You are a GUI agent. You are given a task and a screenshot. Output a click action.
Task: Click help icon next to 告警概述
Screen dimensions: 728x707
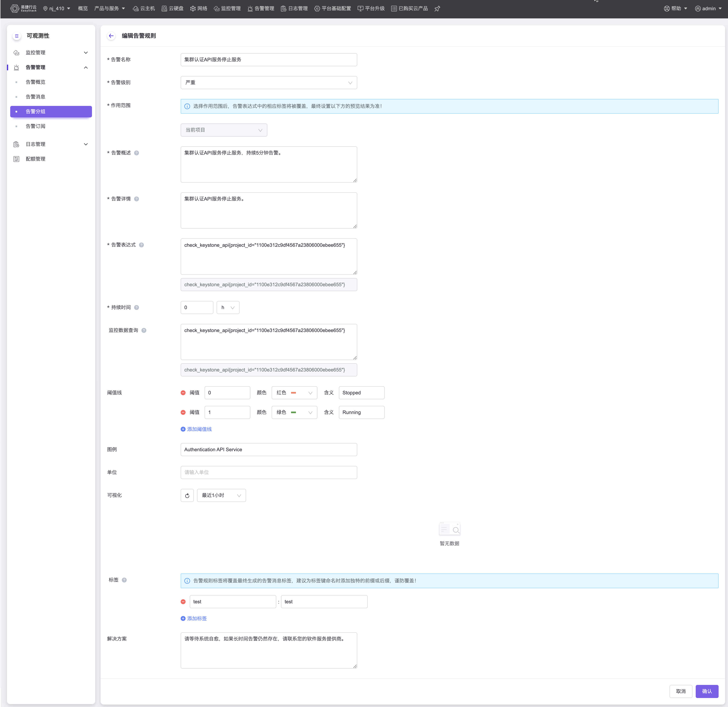pos(137,153)
